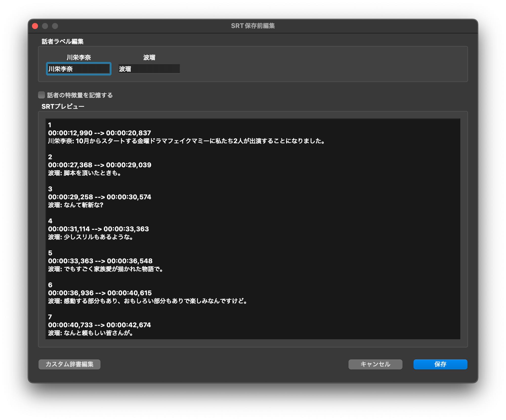Click timestamp 00:00:40,733 of subtitle 7
This screenshot has height=420, width=506.
pyautogui.click(x=70, y=325)
